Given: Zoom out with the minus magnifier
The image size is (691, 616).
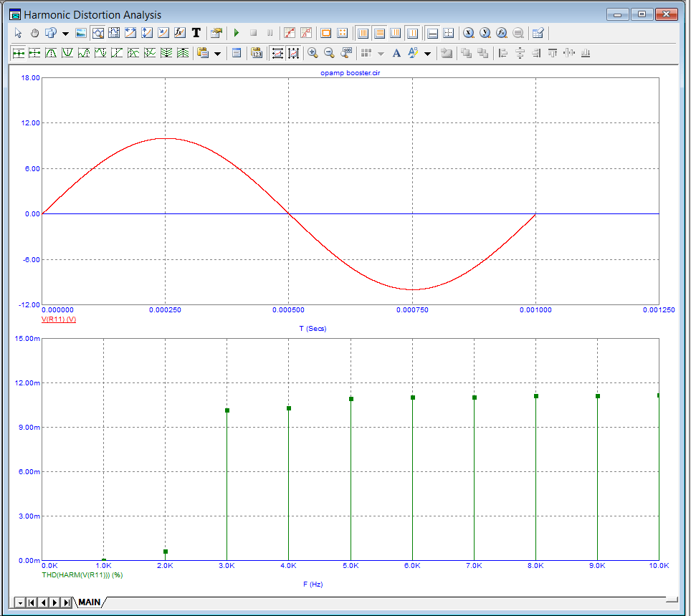Looking at the screenshot, I should point(329,53).
